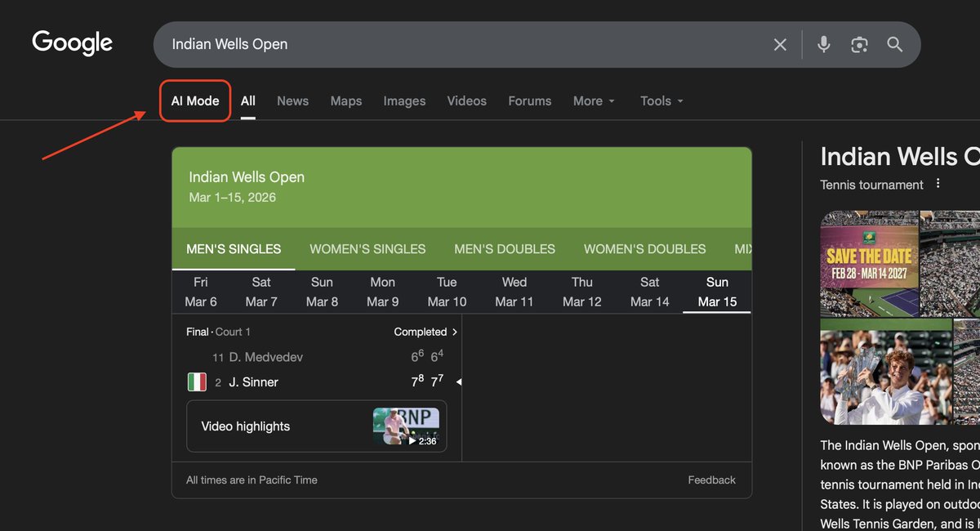Image resolution: width=980 pixels, height=531 pixels.
Task: Switch to AI Mode tab
Action: [195, 100]
